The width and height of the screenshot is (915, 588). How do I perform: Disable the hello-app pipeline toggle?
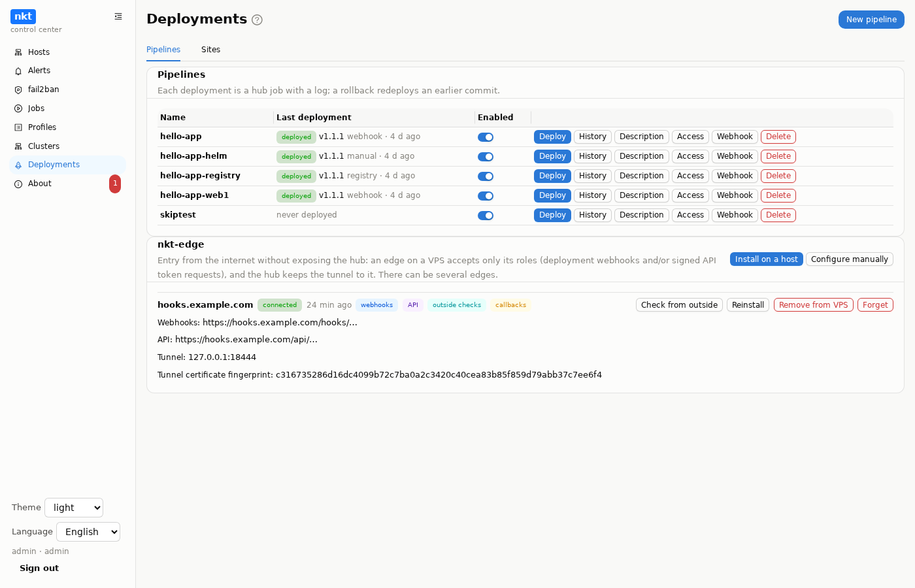[x=486, y=137]
